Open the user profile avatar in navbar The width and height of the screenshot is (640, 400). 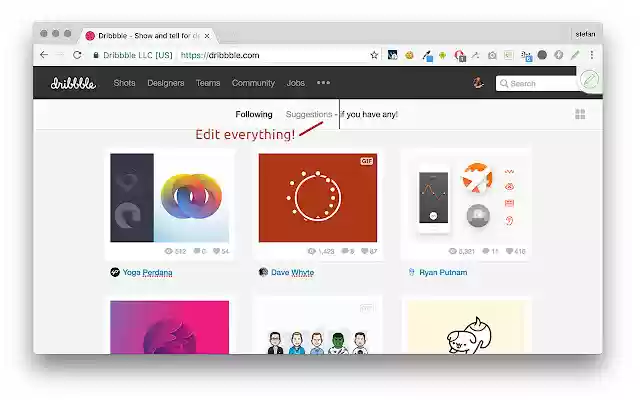point(478,83)
